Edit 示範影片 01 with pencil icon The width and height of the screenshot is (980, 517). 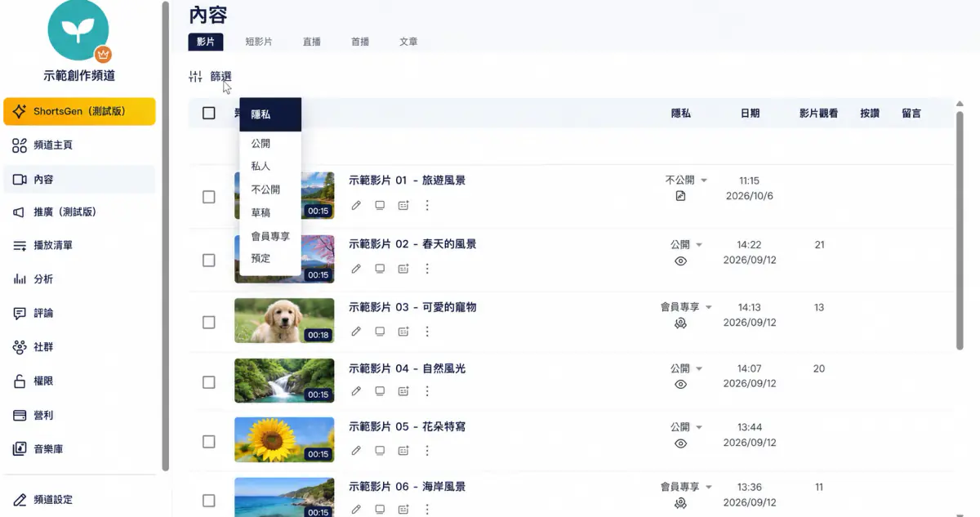pyautogui.click(x=356, y=206)
